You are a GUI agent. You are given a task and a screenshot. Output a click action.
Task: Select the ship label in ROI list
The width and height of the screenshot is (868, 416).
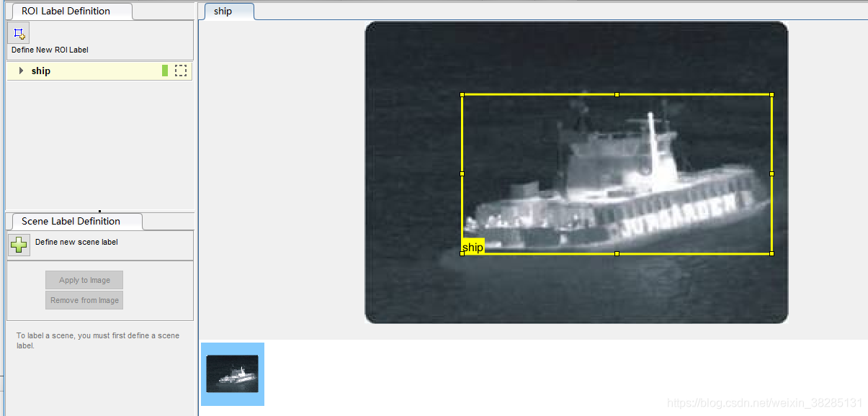tap(99, 71)
